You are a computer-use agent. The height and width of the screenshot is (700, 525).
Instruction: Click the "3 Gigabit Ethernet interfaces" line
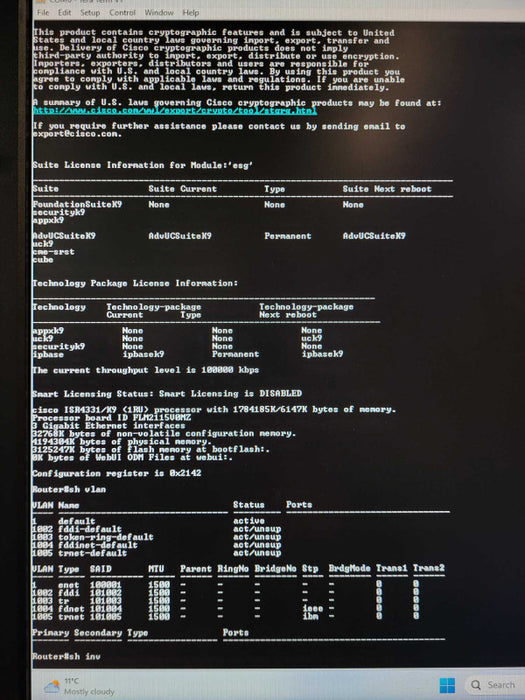(109, 425)
